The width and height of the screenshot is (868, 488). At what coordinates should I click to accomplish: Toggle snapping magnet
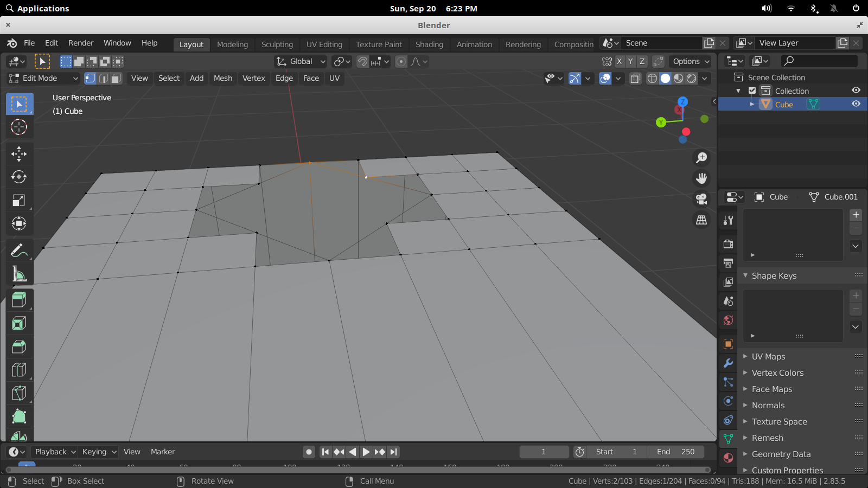[362, 61]
